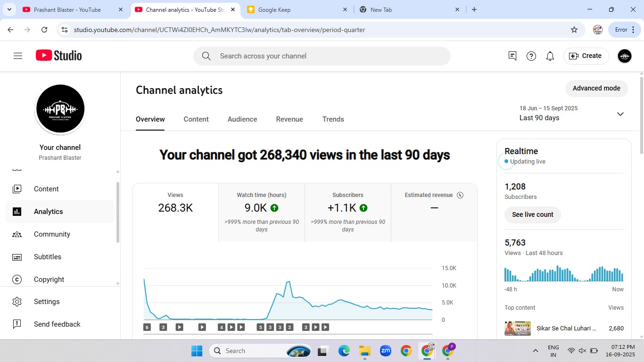Expand the Last 90 days date range
Screen dimensions: 644x362
(x=620, y=114)
